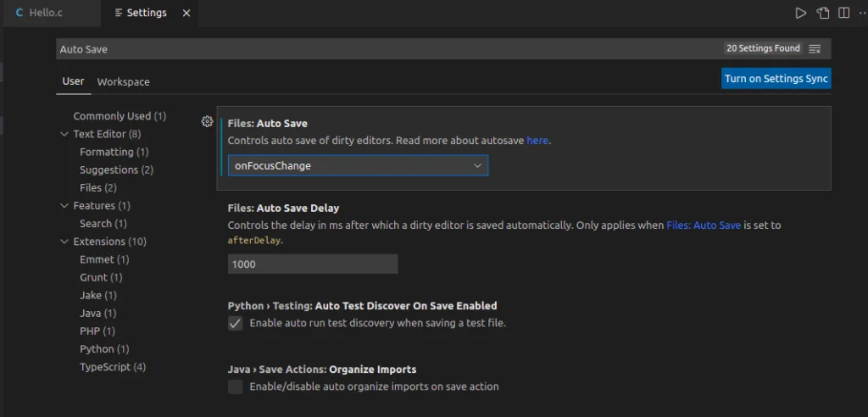Select the User settings tab
868x417 pixels.
(x=73, y=81)
